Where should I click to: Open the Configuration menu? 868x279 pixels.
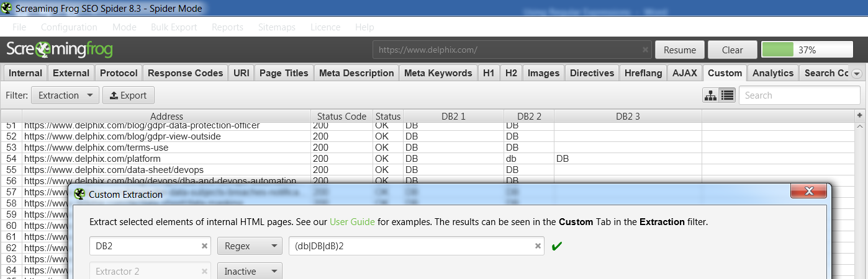click(69, 27)
